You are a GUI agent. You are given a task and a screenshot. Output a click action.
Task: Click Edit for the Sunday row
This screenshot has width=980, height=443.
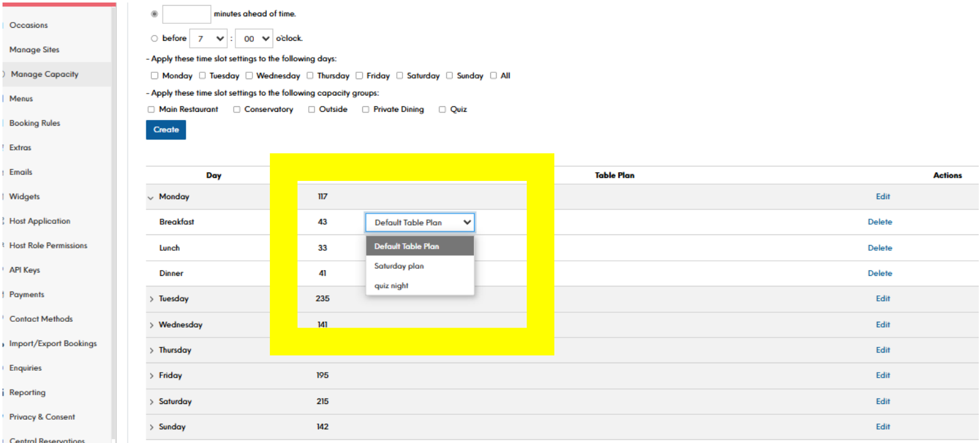883,427
